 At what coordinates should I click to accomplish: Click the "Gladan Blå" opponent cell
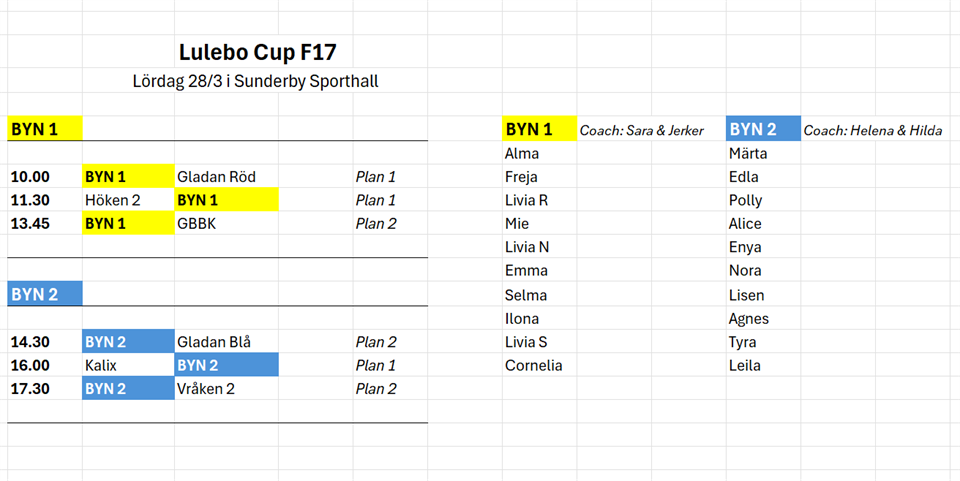coord(214,342)
